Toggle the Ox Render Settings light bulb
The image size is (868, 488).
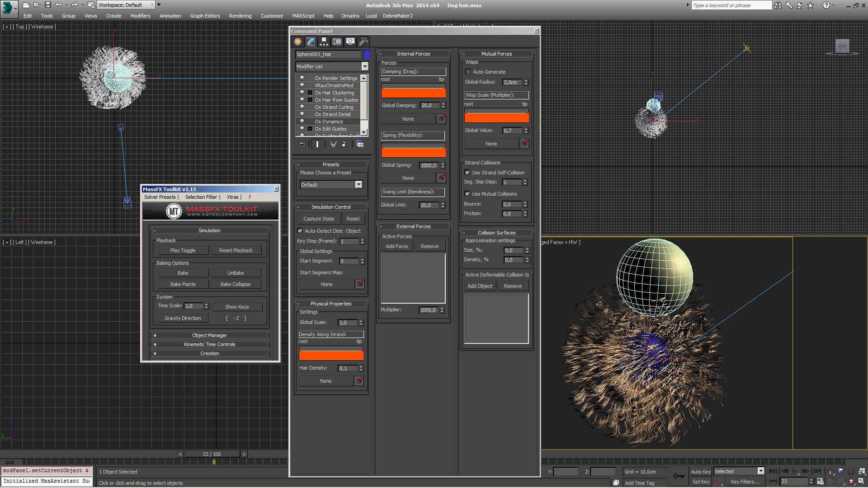point(302,78)
